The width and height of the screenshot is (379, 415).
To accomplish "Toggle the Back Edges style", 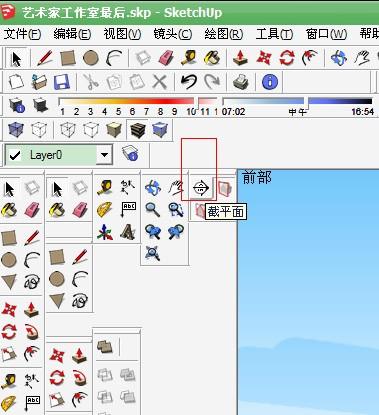I will (39, 129).
